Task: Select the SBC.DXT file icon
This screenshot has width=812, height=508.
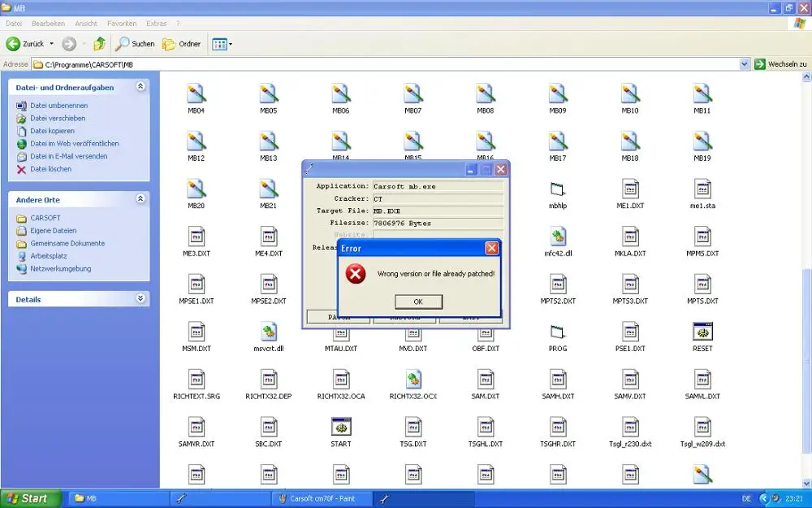Action: 269,428
